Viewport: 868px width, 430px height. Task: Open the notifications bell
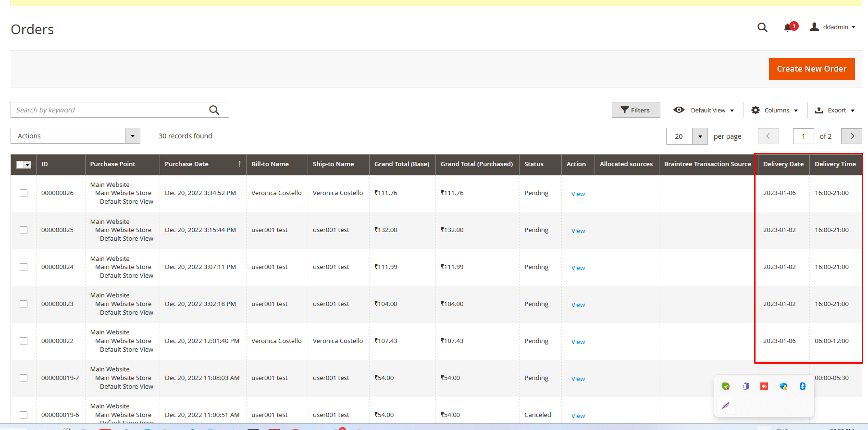point(788,27)
